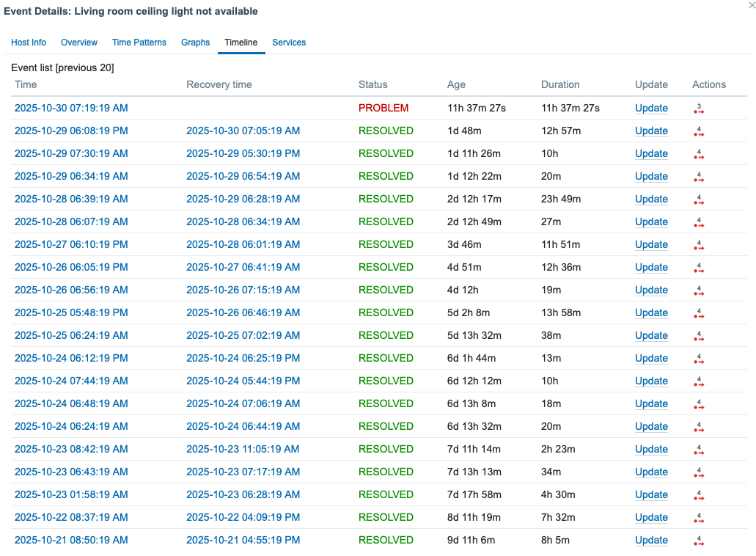Image resolution: width=756 pixels, height=556 pixels.
Task: Open the actions icon on the PROBLEM event row
Action: pos(699,108)
